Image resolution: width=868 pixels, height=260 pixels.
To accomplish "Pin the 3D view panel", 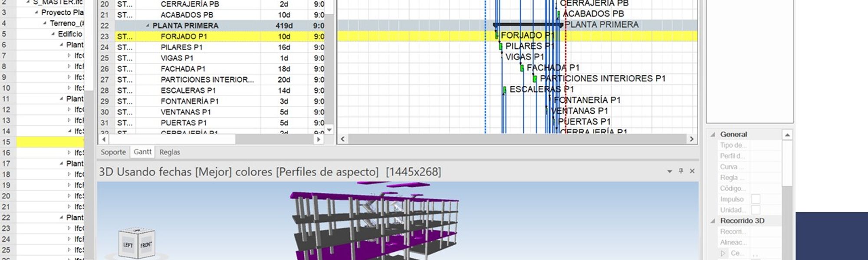I will click(681, 171).
